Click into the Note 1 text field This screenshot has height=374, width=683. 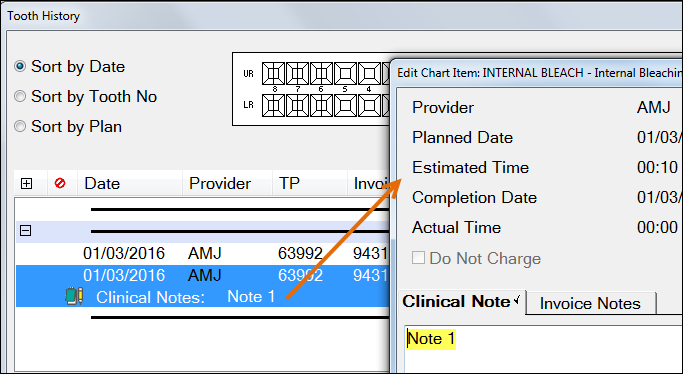pyautogui.click(x=543, y=348)
